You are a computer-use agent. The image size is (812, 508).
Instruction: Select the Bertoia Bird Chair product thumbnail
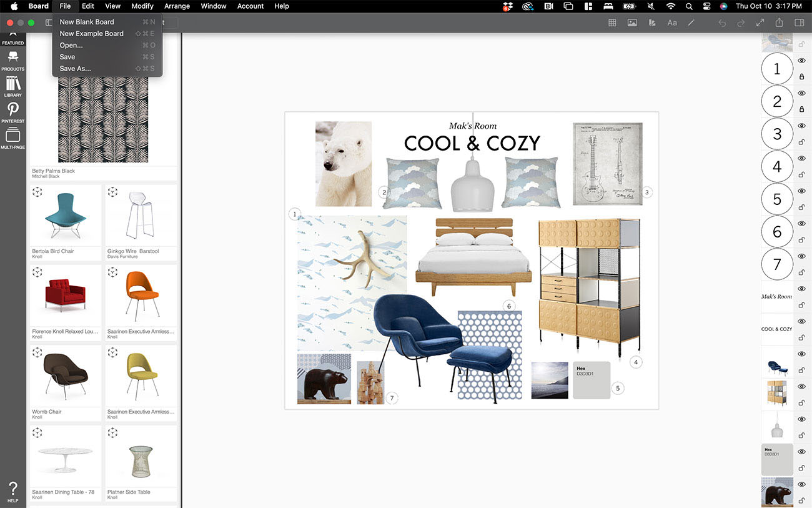point(66,216)
